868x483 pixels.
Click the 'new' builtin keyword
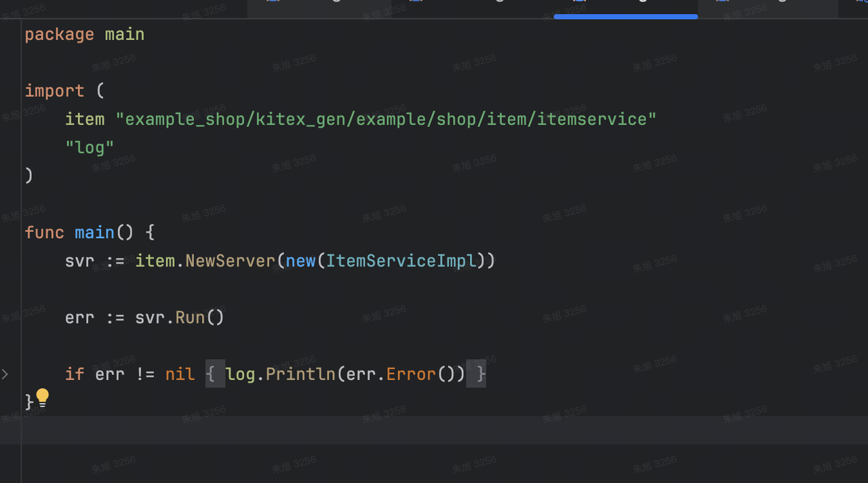301,261
